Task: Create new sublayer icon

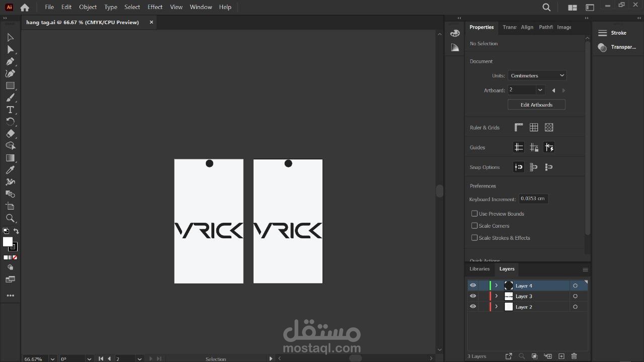Action: 548,356
